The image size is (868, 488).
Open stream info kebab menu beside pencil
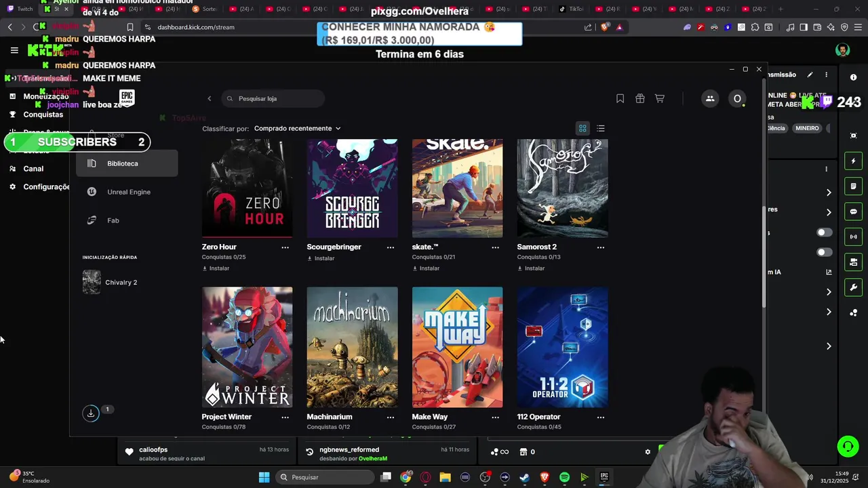(x=826, y=75)
